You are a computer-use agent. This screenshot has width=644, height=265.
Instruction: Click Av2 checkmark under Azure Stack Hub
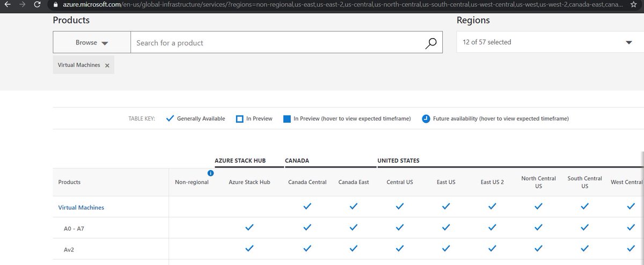(250, 248)
